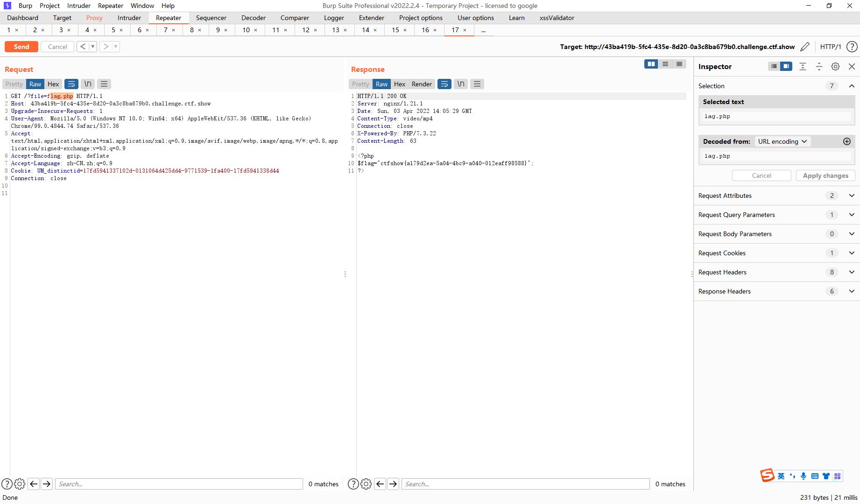This screenshot has width=860, height=504.
Task: Select Repeater tab number 10
Action: tap(246, 30)
